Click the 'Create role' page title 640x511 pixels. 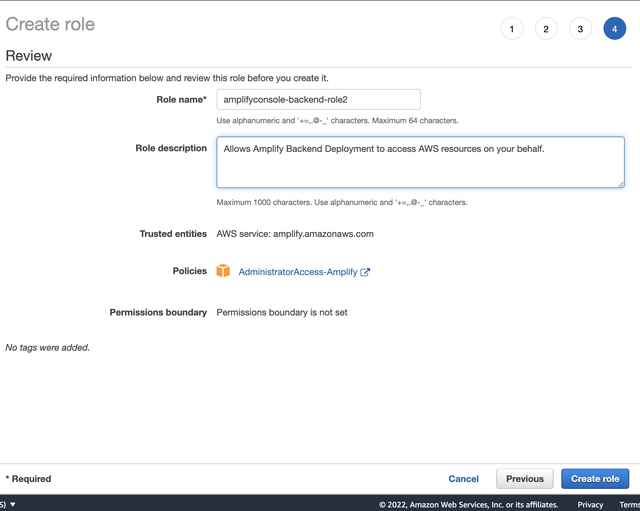[x=50, y=24]
